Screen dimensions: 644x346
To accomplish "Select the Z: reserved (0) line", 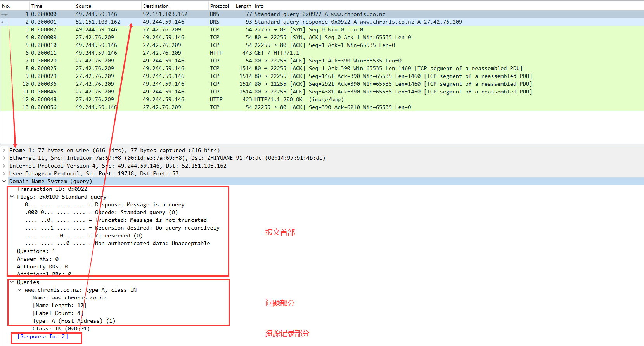I will 84,235.
